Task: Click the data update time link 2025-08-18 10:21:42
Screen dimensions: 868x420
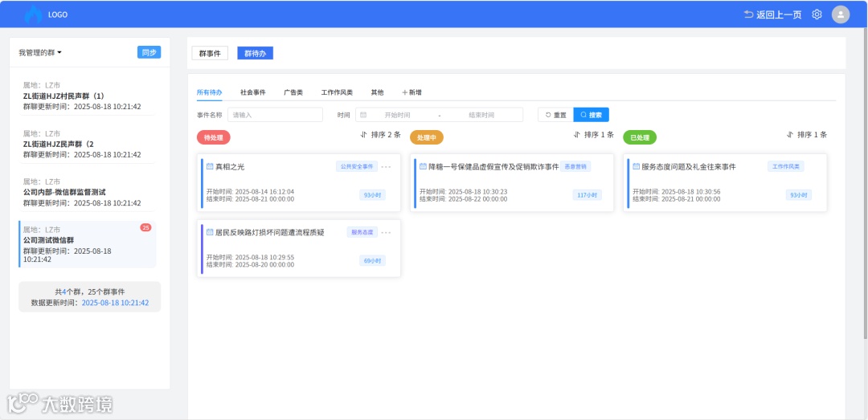Action: (115, 303)
